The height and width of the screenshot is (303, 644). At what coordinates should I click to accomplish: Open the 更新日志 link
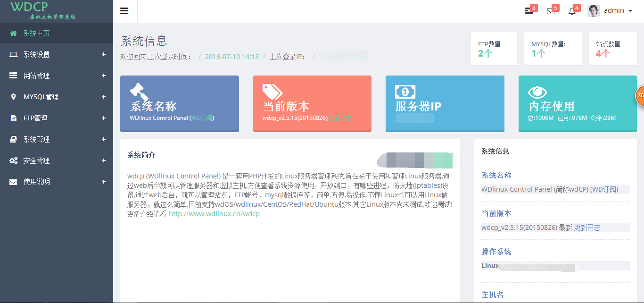tap(587, 227)
